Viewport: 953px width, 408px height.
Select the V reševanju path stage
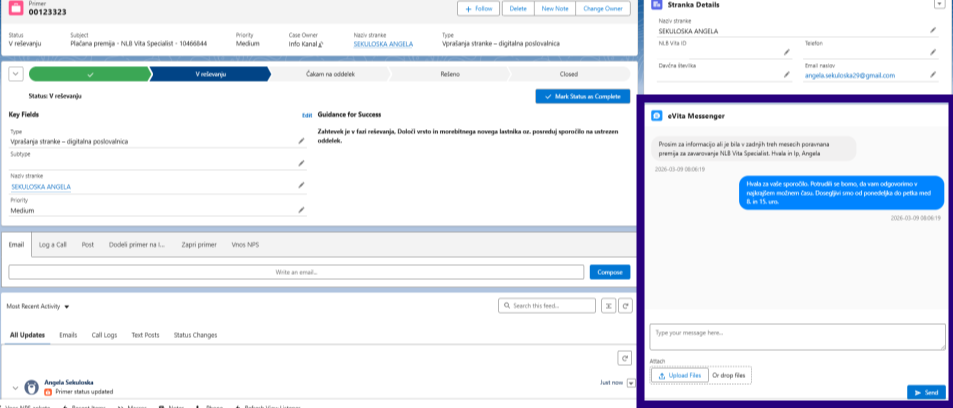(210, 74)
